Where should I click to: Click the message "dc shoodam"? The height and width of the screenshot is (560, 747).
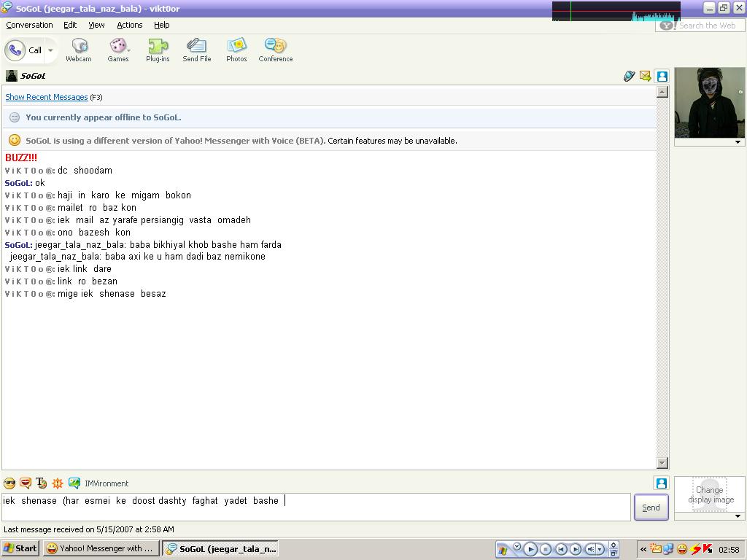(85, 171)
